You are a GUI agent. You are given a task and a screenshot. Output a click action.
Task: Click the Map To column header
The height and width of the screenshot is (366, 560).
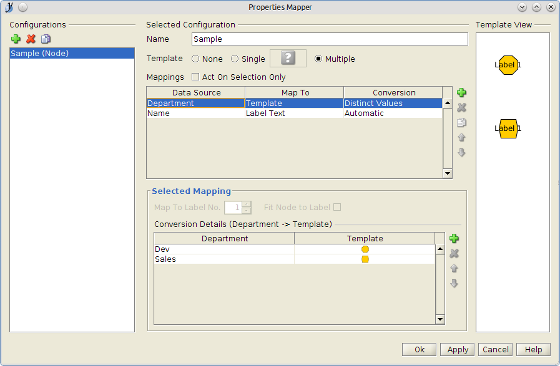coord(294,93)
